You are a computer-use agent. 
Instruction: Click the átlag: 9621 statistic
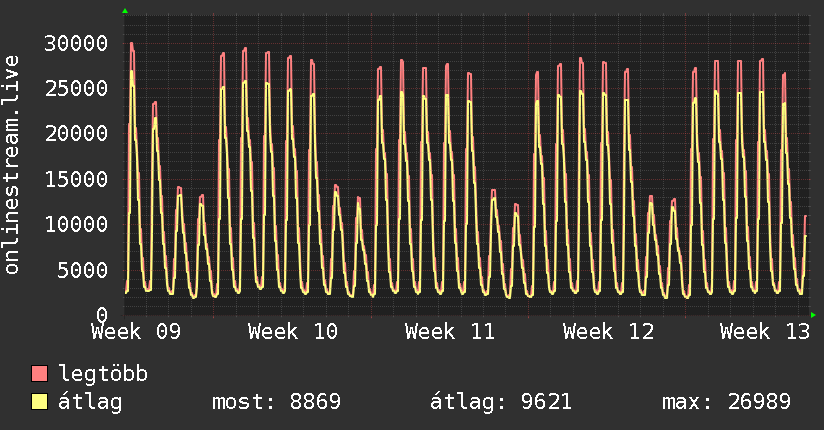pyautogui.click(x=501, y=402)
